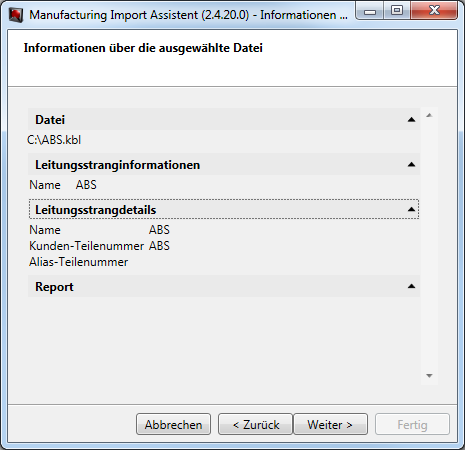Select the C:\ABS.kbl file path text

[54, 140]
